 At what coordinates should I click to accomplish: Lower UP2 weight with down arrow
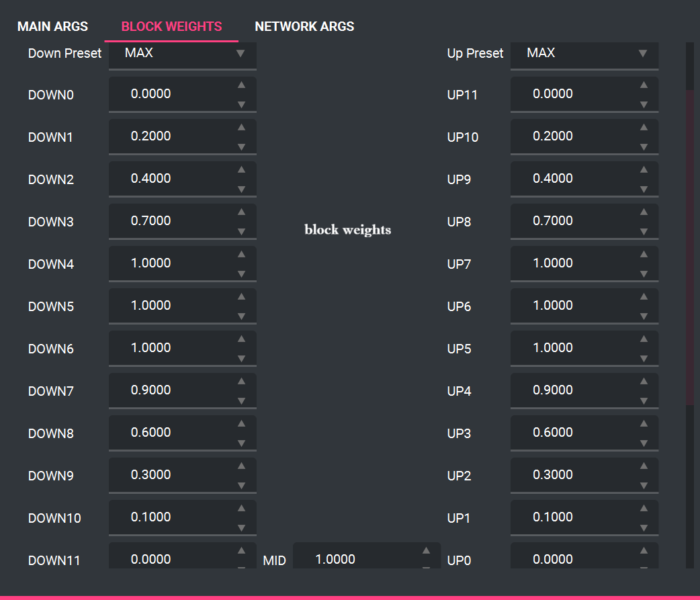pos(644,486)
